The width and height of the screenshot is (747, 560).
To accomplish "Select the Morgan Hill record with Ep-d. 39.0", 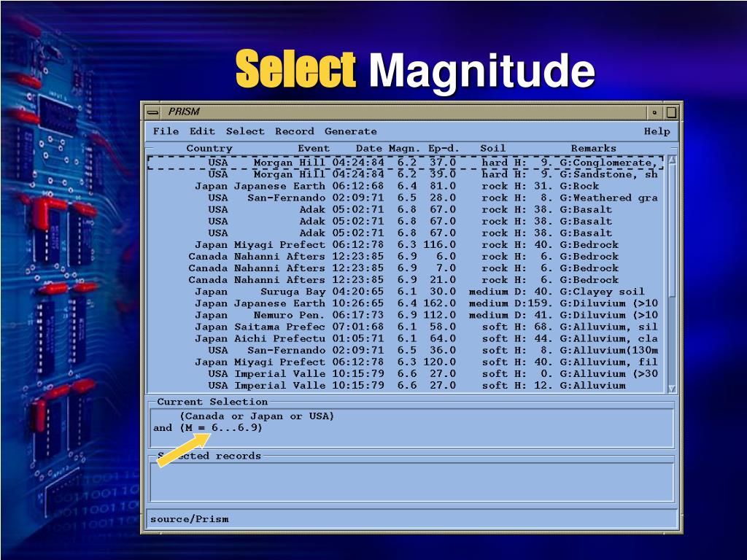I will pos(406,174).
